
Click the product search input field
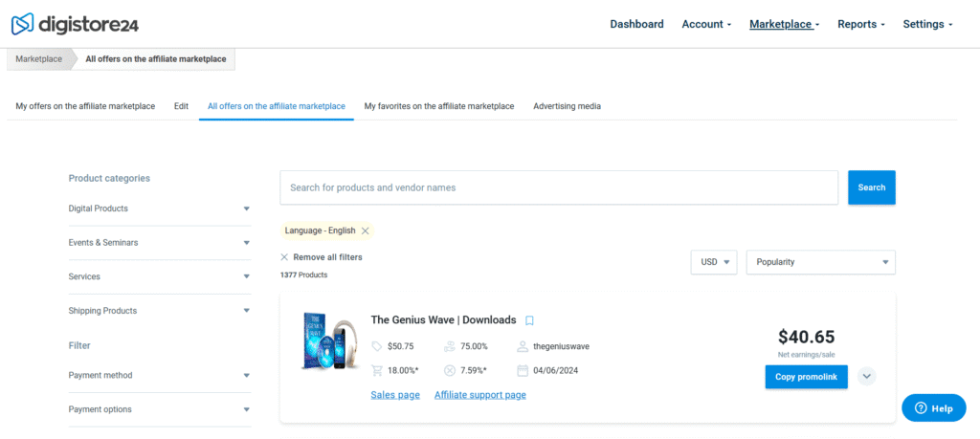559,187
